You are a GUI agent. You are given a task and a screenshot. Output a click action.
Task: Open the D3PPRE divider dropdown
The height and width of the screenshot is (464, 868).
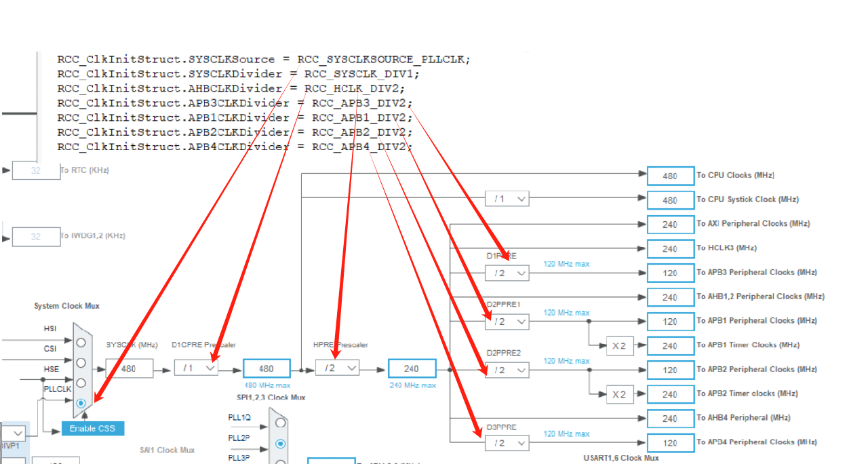pyautogui.click(x=507, y=443)
